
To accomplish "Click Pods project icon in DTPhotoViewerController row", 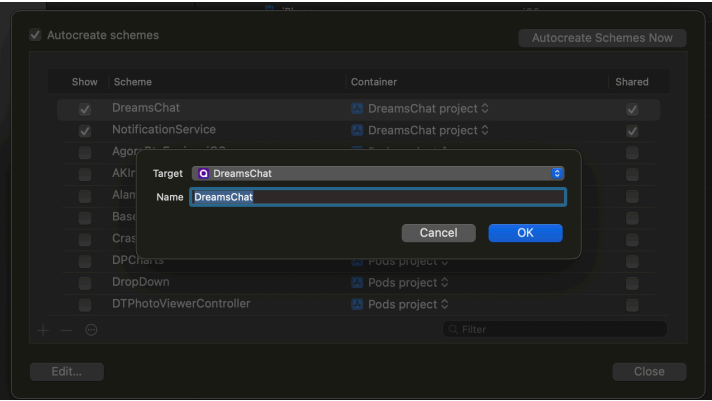I will click(357, 304).
